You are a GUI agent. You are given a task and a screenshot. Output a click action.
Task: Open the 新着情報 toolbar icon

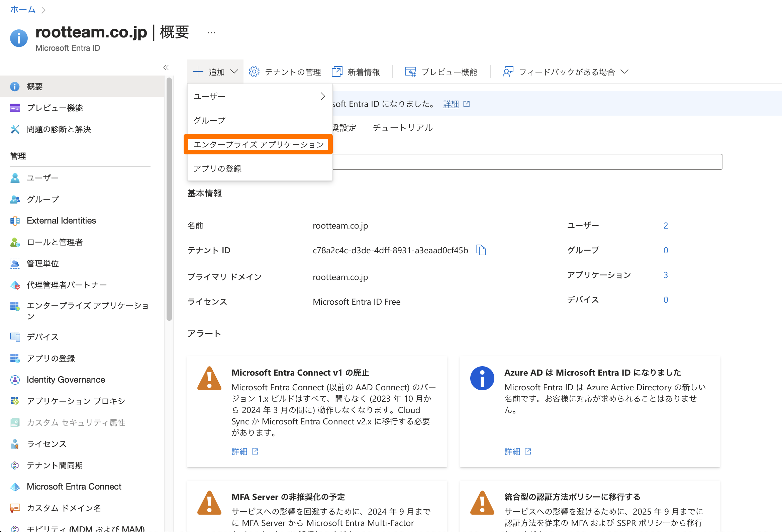pos(337,72)
